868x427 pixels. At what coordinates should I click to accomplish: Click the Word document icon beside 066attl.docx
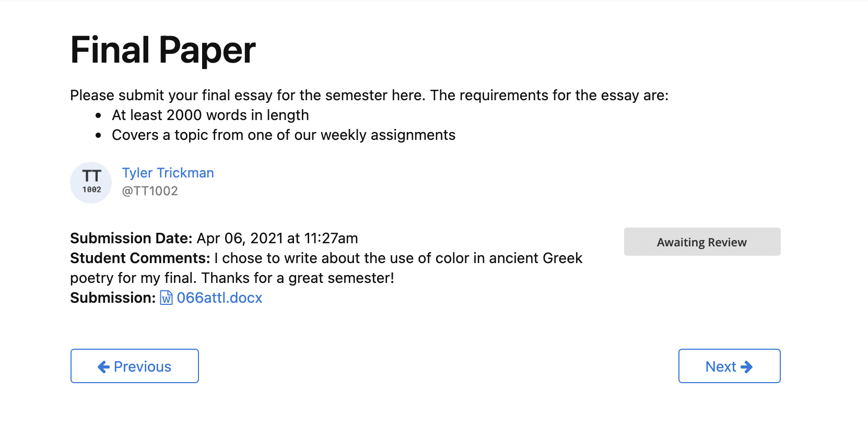tap(166, 298)
